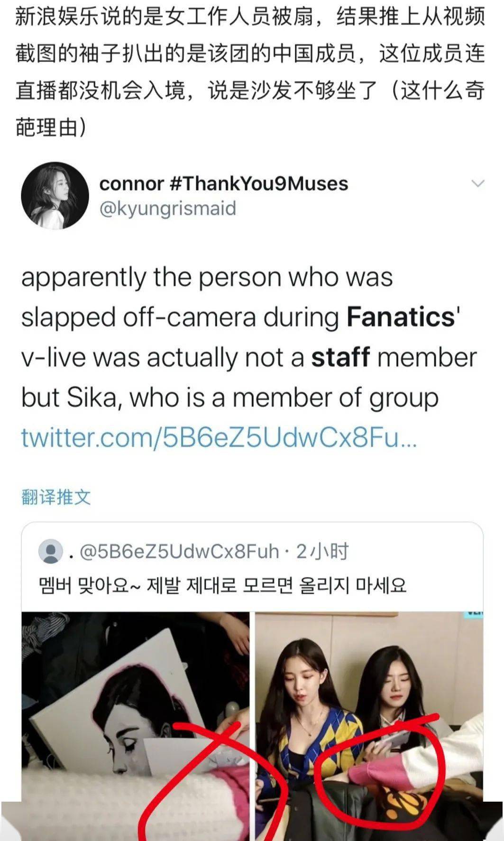504x841 pixels.
Task: Tap 翻译推文 to translate tweet
Action: point(56,497)
